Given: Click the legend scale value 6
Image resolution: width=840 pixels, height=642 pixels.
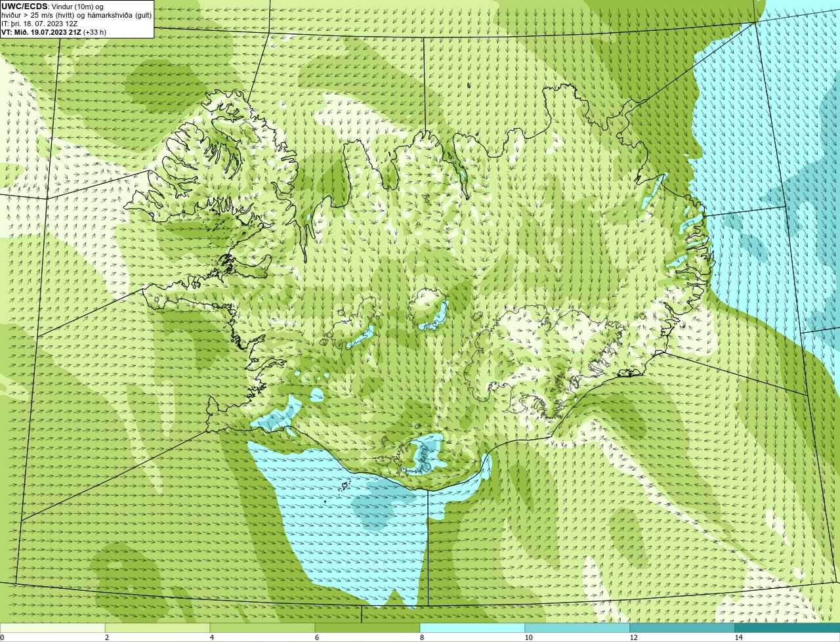Looking at the screenshot, I should (316, 637).
